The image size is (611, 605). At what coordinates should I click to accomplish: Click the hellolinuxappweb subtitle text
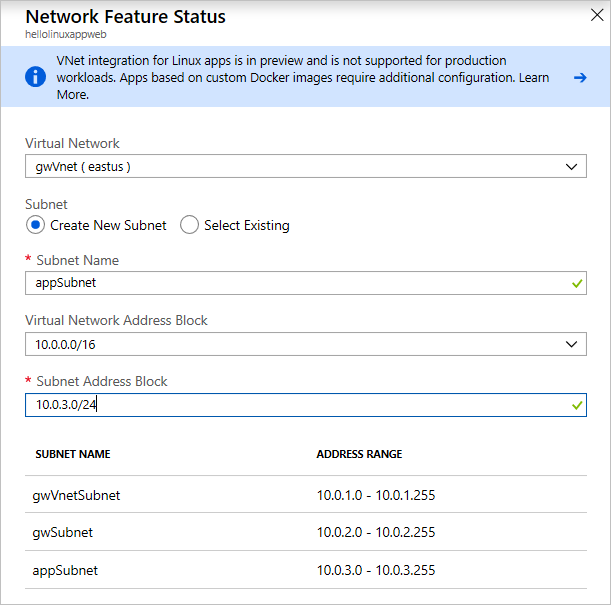coord(66,34)
